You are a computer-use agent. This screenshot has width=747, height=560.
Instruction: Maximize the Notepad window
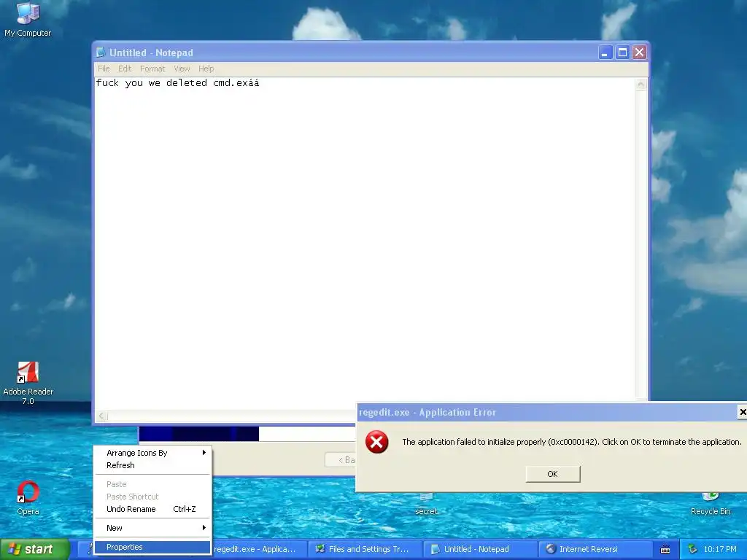click(622, 52)
